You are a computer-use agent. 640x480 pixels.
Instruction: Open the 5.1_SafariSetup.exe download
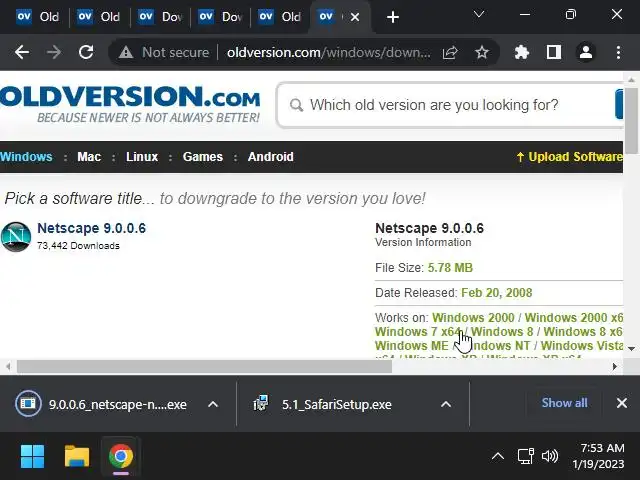click(x=322, y=404)
